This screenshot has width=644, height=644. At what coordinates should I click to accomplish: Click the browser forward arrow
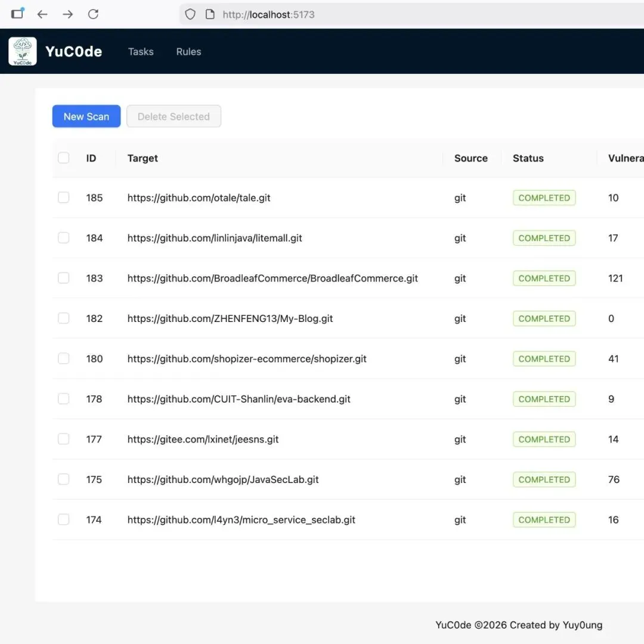(x=68, y=14)
